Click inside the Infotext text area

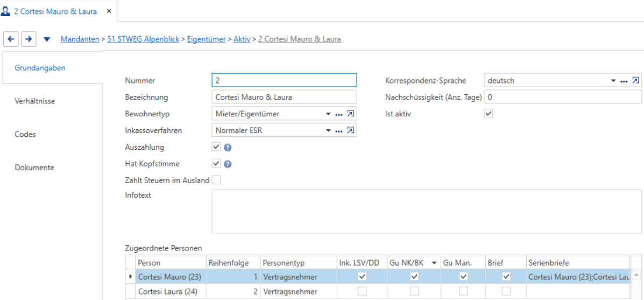tap(427, 211)
